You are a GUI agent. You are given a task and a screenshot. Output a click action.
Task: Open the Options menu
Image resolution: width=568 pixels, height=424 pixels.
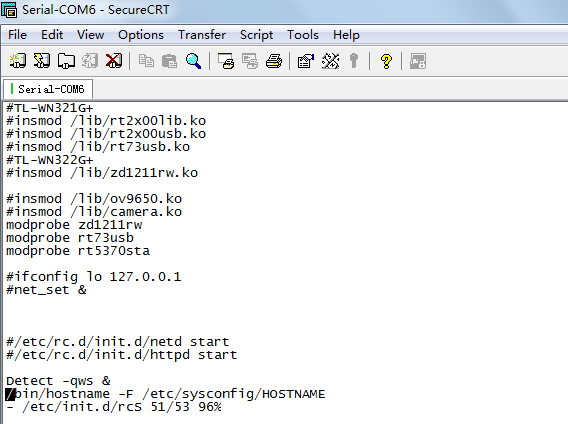coord(141,35)
